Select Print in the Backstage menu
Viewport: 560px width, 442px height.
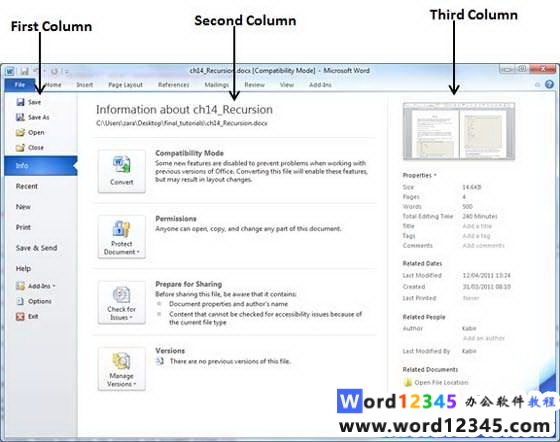point(23,227)
